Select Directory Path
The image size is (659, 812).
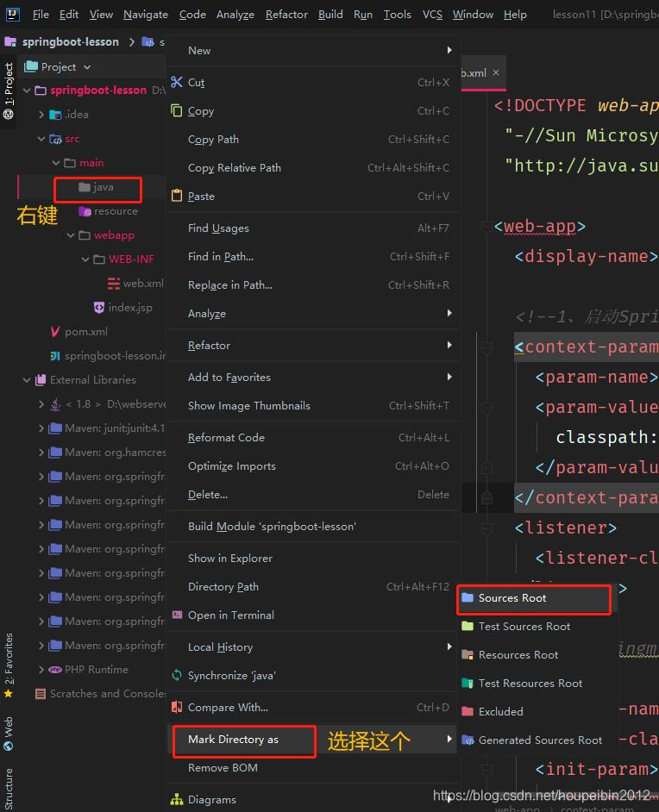pyautogui.click(x=314, y=587)
